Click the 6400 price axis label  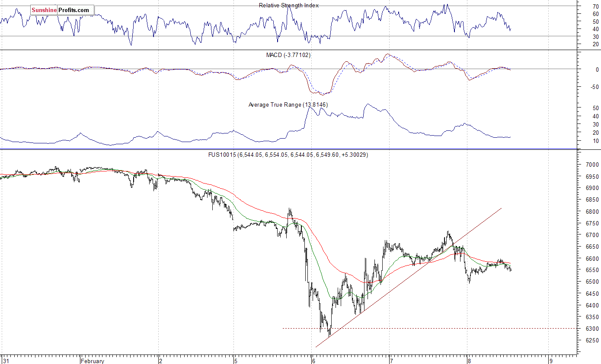[x=592, y=305]
